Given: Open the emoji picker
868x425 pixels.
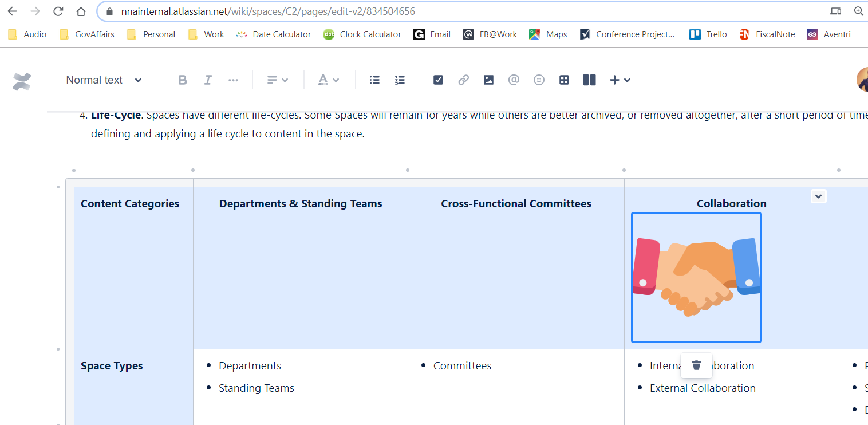Looking at the screenshot, I should (x=539, y=80).
